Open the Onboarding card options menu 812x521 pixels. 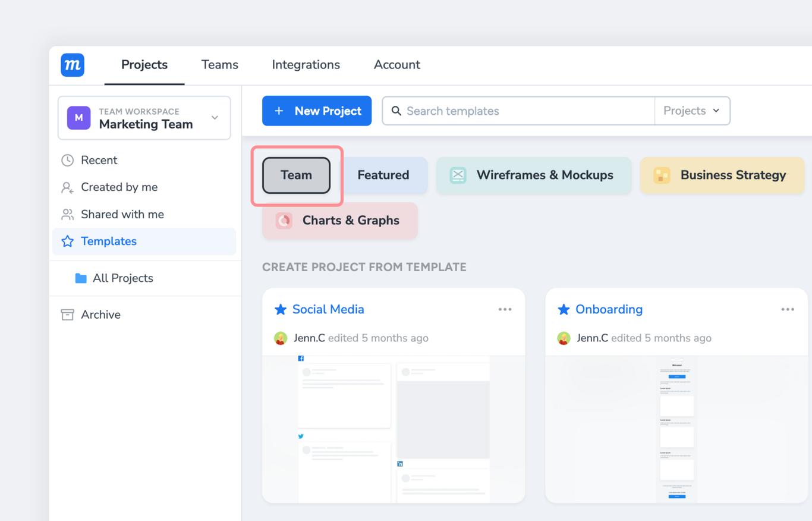pos(788,309)
